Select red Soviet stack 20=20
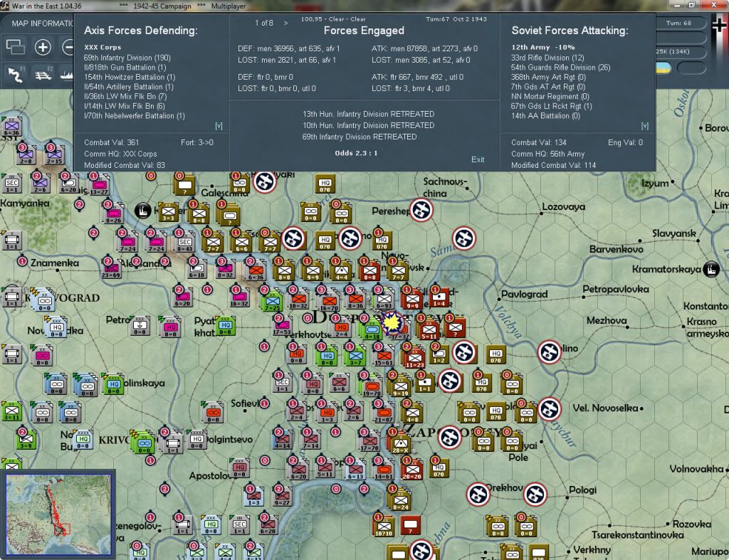 coord(411,471)
